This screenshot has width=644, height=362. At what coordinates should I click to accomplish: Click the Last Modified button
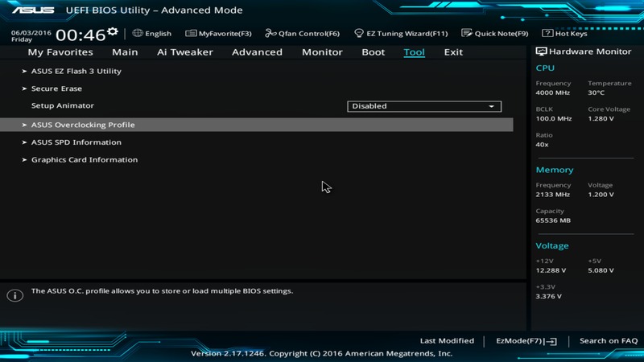[x=447, y=341]
